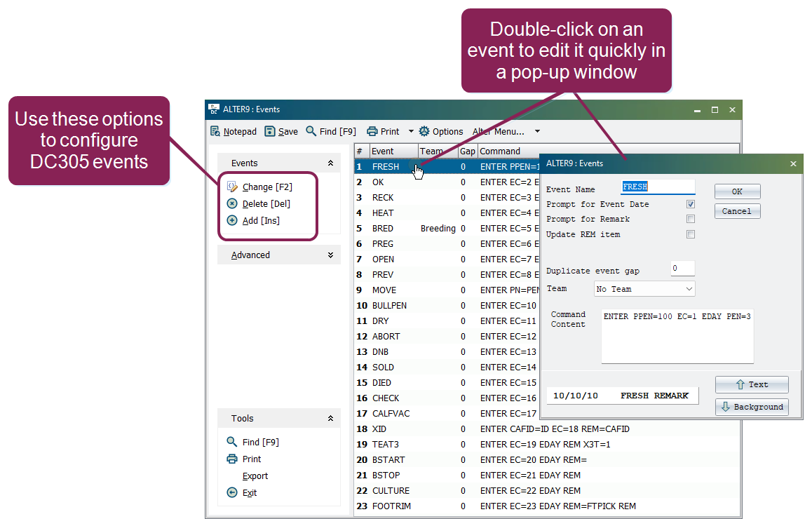Enable the Update REM item checkbox
Viewport: 812px width, 519px height.
pos(690,234)
